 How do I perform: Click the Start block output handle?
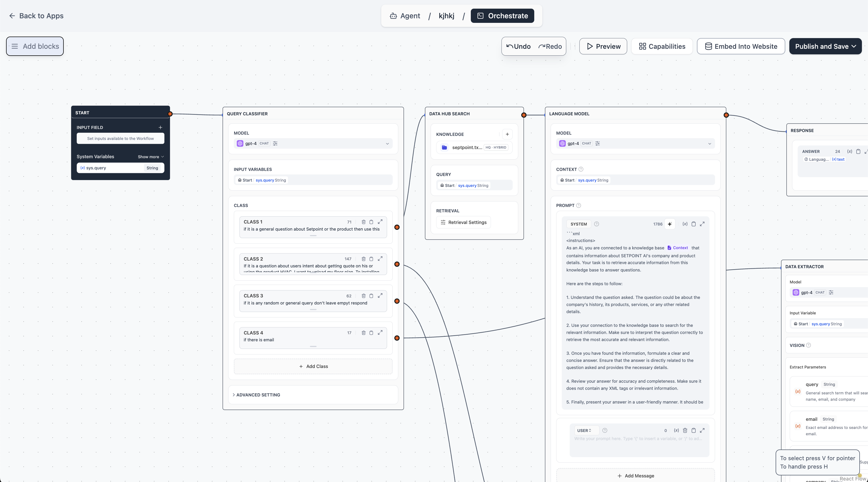click(x=170, y=114)
